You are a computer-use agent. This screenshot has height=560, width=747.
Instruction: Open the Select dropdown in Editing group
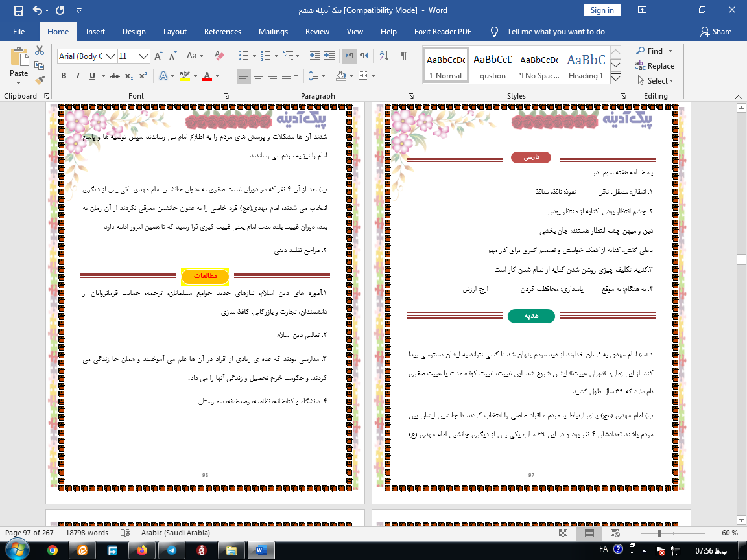(656, 81)
